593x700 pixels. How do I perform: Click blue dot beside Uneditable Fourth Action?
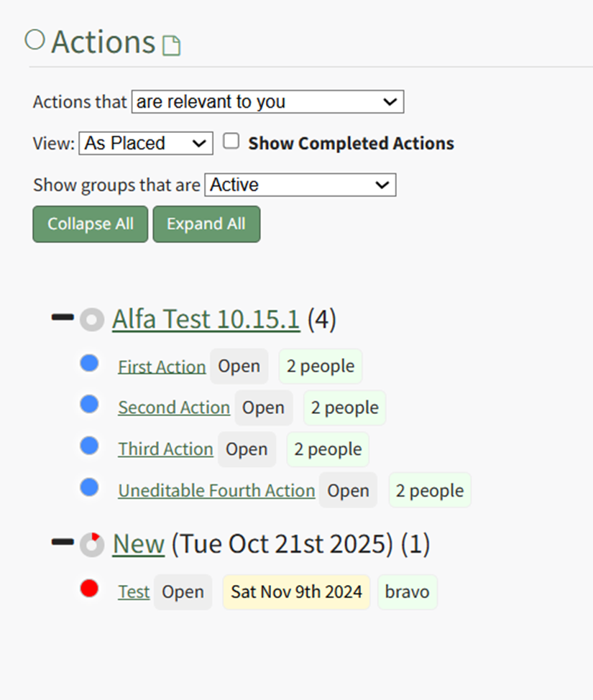click(89, 488)
